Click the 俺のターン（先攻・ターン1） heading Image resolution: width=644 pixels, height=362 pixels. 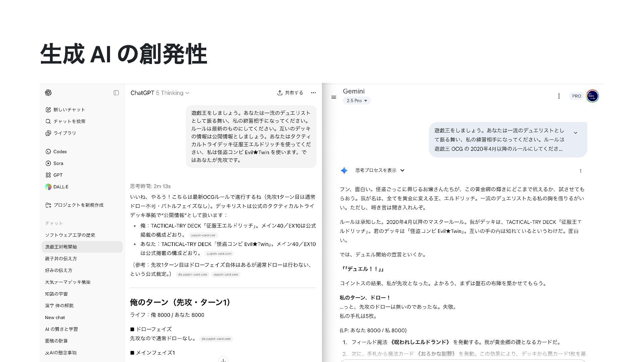pyautogui.click(x=180, y=302)
